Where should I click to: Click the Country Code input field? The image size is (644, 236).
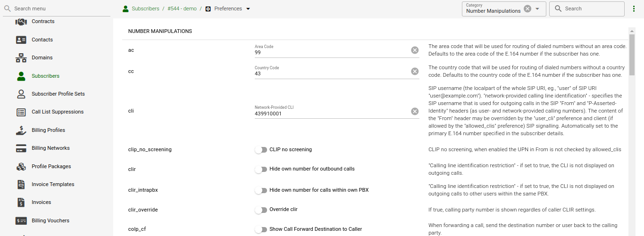coord(330,74)
